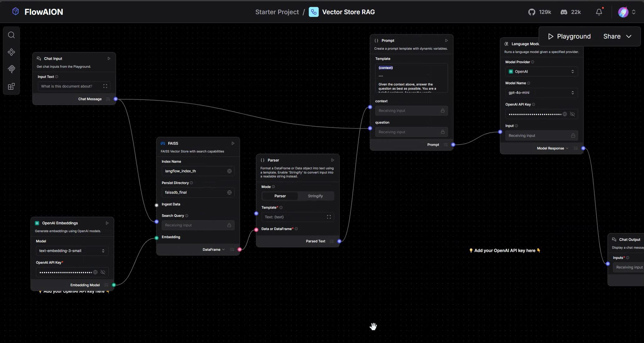Click the play icon on the Prompt node
The height and width of the screenshot is (343, 644).
pos(446,40)
